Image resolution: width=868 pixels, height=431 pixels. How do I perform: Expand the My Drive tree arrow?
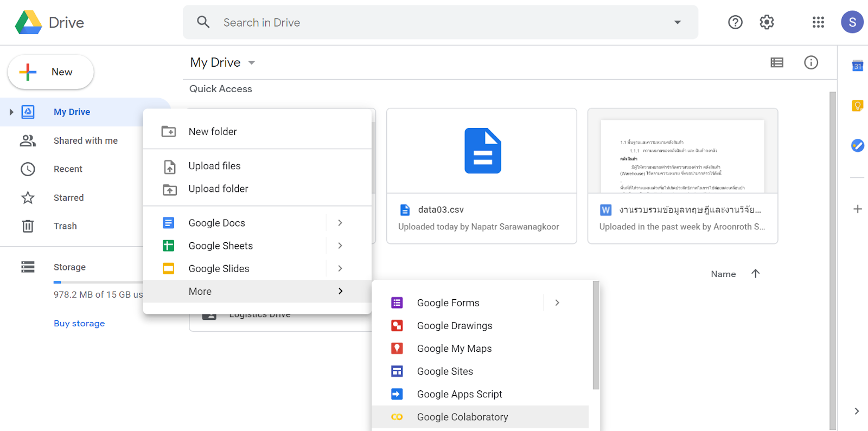pyautogui.click(x=11, y=112)
